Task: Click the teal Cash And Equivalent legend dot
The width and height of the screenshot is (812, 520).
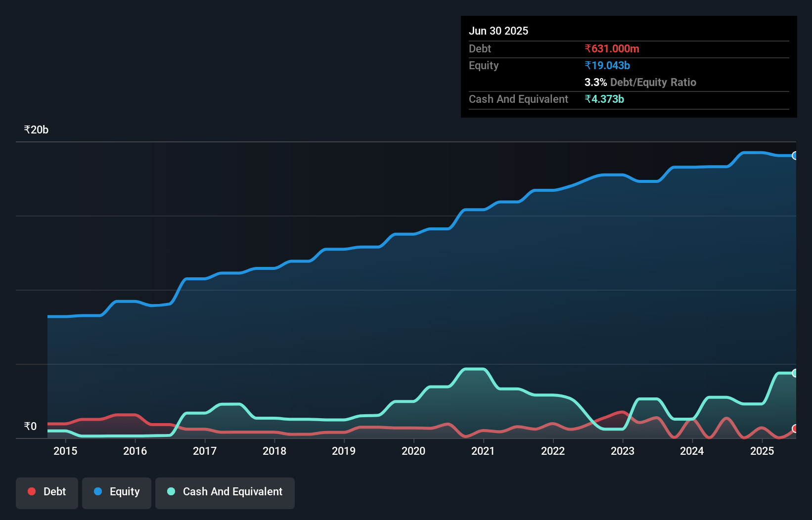Action: coord(170,491)
